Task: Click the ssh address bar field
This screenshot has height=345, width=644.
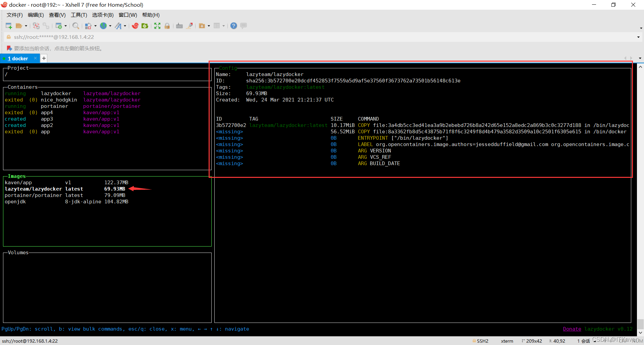Action: [322, 37]
